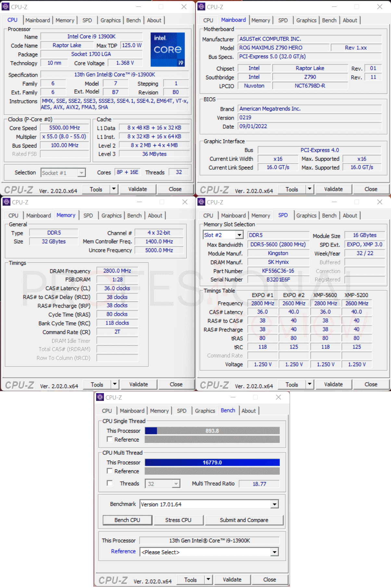Image resolution: width=391 pixels, height=588 pixels.
Task: Expand Tools arrow in the Bench window
Action: tap(208, 580)
